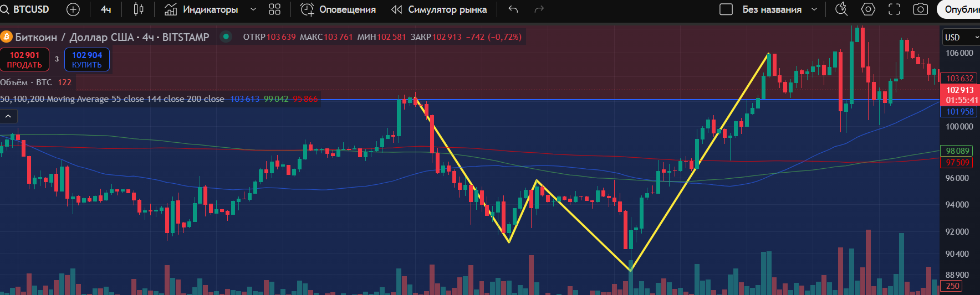
Task: Open quick search magnifier icon
Action: [841, 9]
